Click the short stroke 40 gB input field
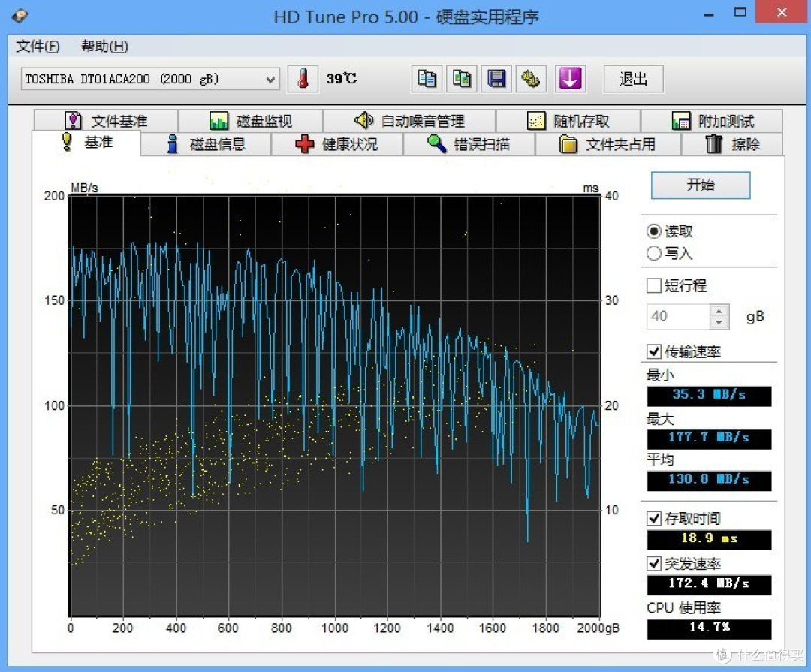The image size is (811, 672). tap(678, 317)
